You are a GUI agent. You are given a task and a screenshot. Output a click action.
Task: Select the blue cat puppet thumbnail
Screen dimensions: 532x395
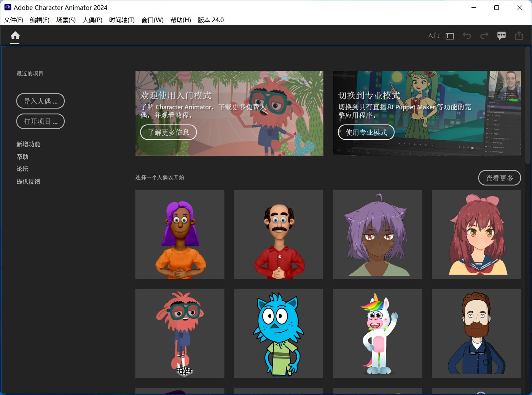tap(279, 333)
